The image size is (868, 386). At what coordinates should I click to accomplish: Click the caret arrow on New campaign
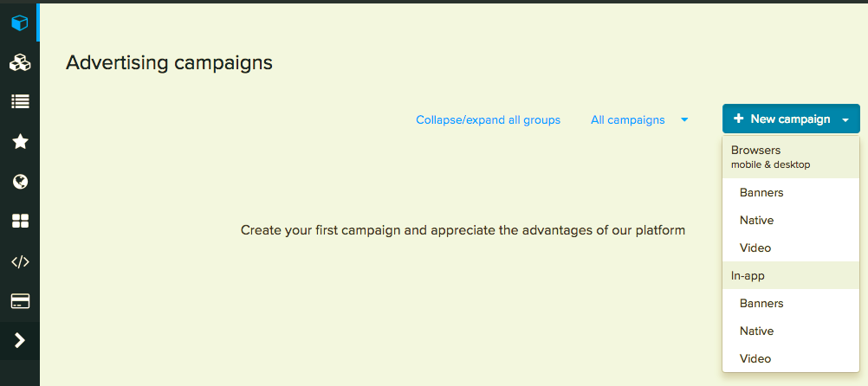(845, 120)
